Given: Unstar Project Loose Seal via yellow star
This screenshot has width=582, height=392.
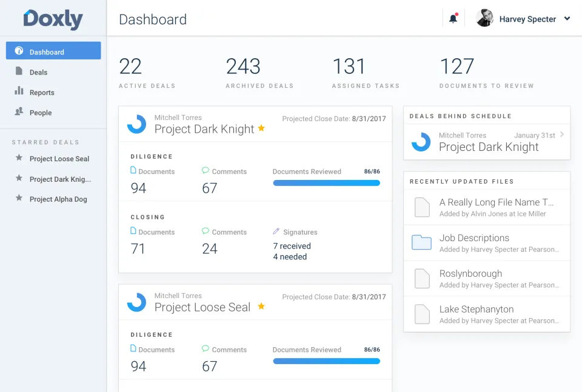Looking at the screenshot, I should pyautogui.click(x=261, y=306).
